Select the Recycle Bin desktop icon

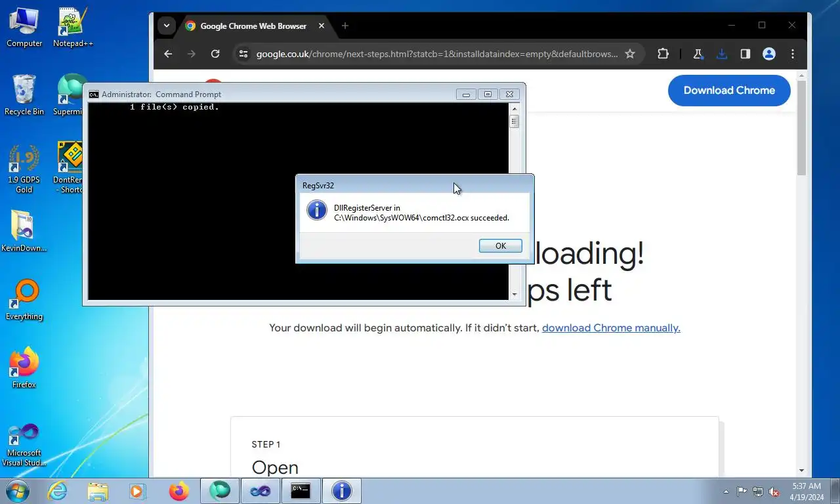click(24, 96)
